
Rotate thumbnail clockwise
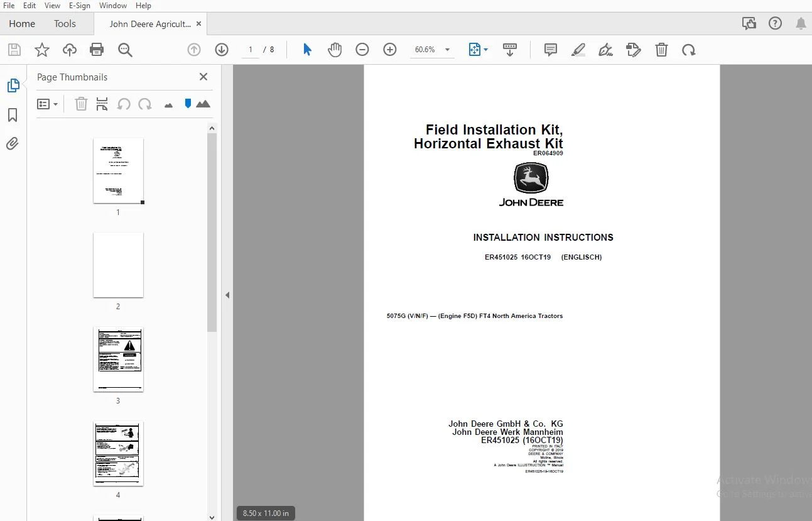click(145, 104)
